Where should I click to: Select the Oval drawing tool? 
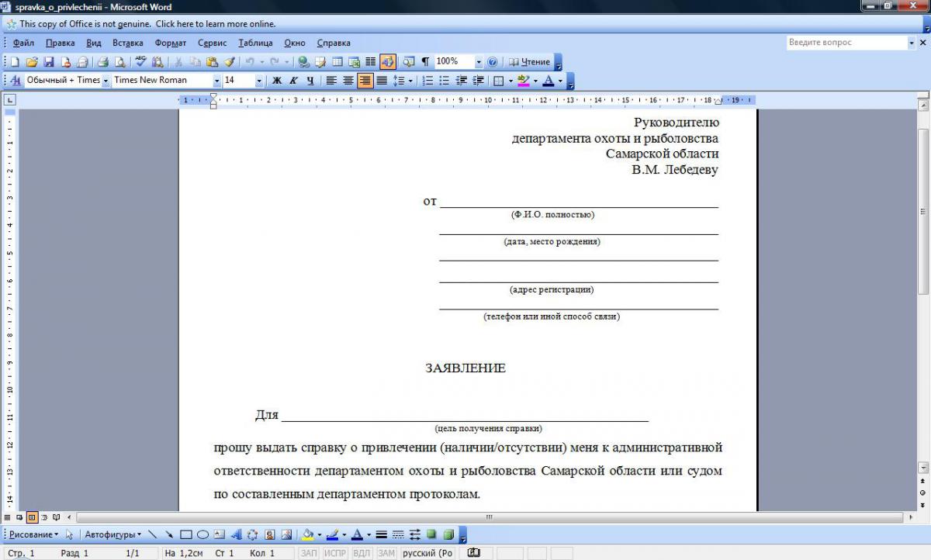point(202,534)
